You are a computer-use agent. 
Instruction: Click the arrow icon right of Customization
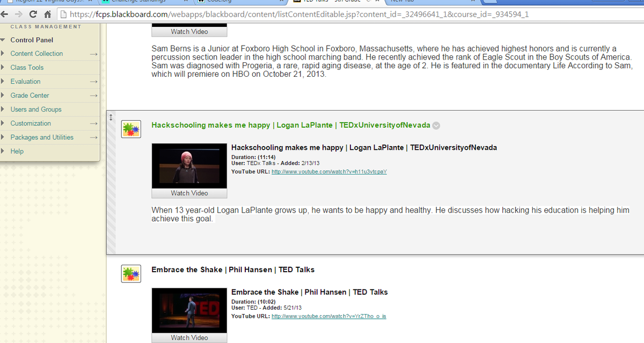pyautogui.click(x=93, y=123)
